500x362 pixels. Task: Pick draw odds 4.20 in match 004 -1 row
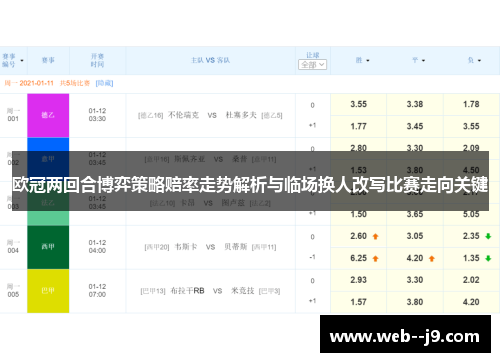(x=415, y=258)
